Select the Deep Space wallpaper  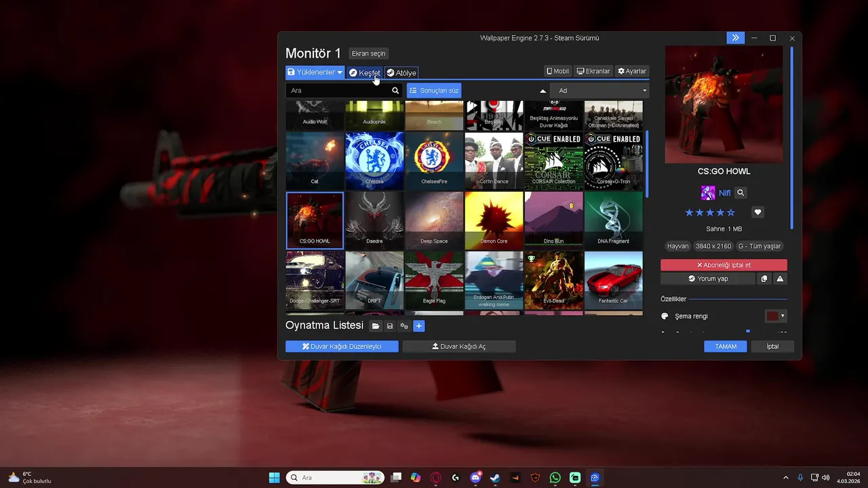coord(434,220)
